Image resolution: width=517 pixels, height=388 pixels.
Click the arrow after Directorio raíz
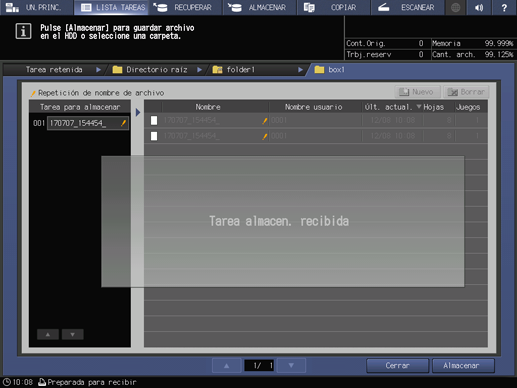point(199,70)
